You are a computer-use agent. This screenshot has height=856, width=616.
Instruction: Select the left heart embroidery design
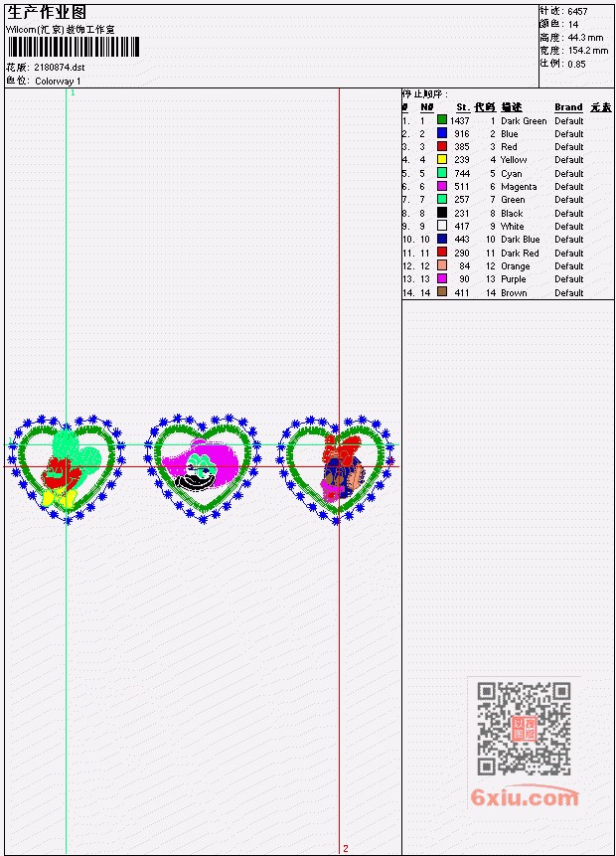pyautogui.click(x=66, y=469)
